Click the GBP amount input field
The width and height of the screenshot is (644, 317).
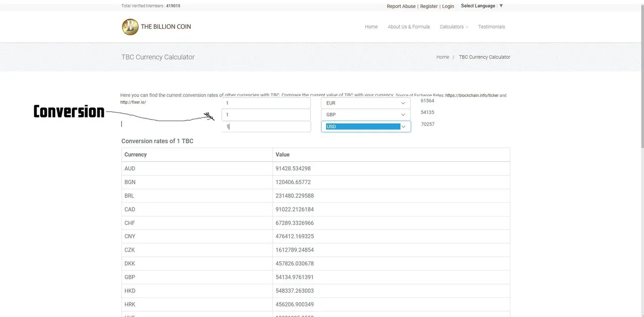[x=266, y=115]
